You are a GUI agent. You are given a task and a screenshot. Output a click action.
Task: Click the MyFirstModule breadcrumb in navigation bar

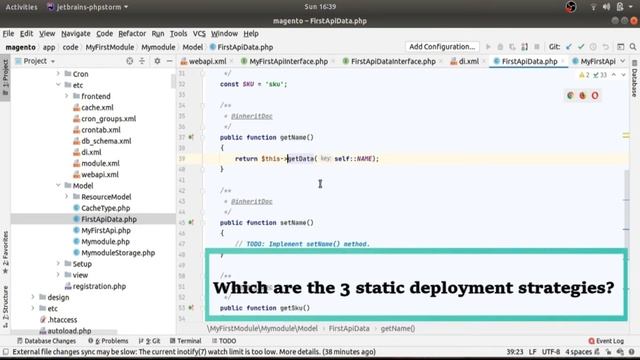point(109,47)
